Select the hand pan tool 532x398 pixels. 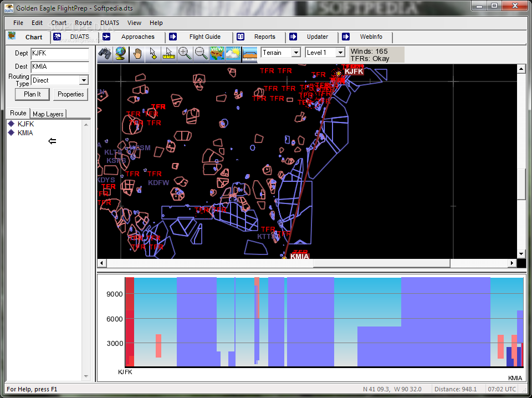137,54
